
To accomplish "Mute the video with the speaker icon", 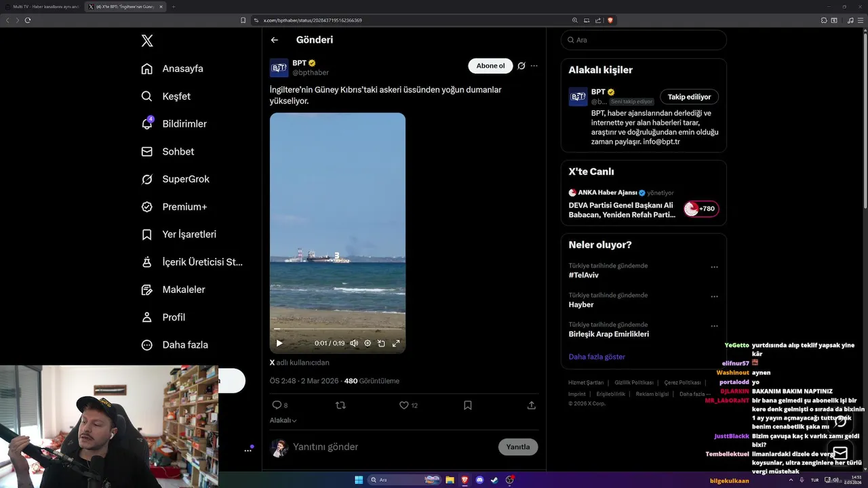I will point(354,343).
